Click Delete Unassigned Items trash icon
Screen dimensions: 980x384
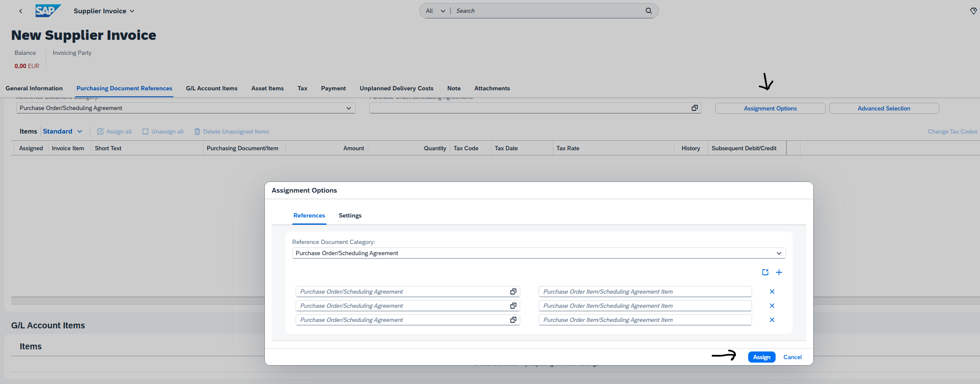coord(197,131)
